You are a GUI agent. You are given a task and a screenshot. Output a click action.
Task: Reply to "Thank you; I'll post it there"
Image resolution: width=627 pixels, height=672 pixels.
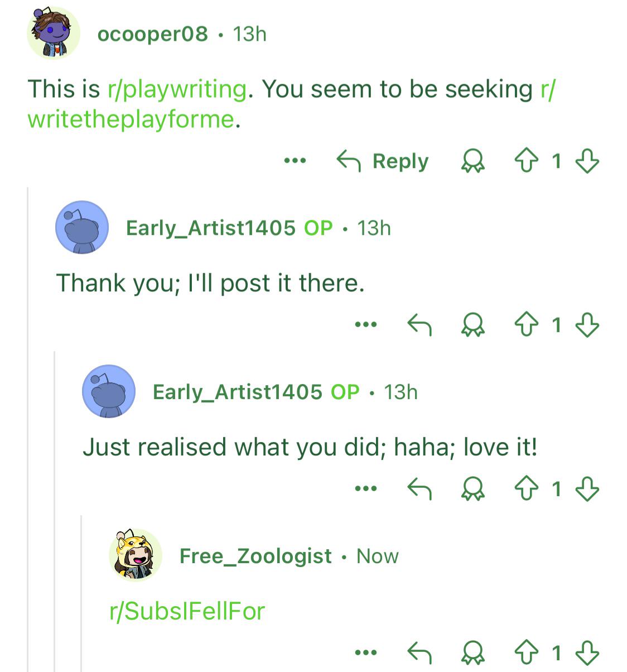(x=419, y=324)
